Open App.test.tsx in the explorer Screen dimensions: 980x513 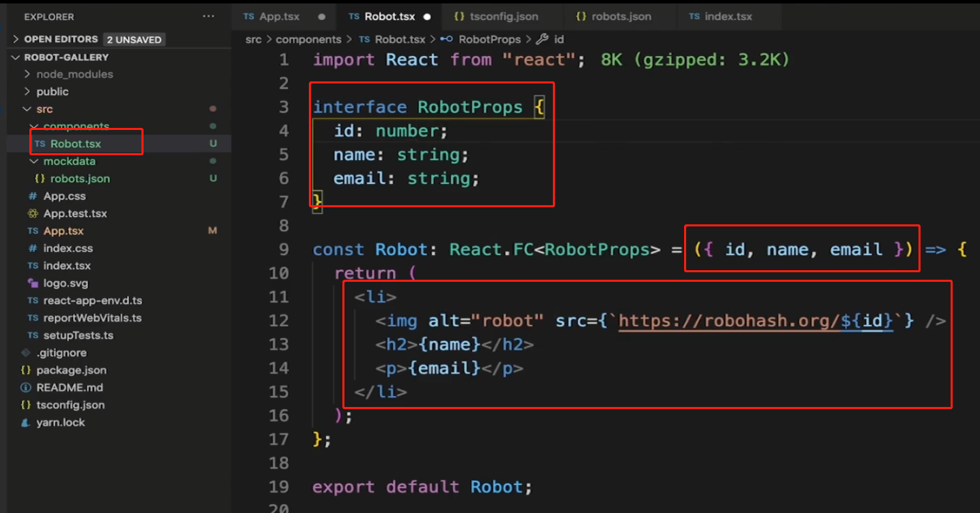pos(75,213)
